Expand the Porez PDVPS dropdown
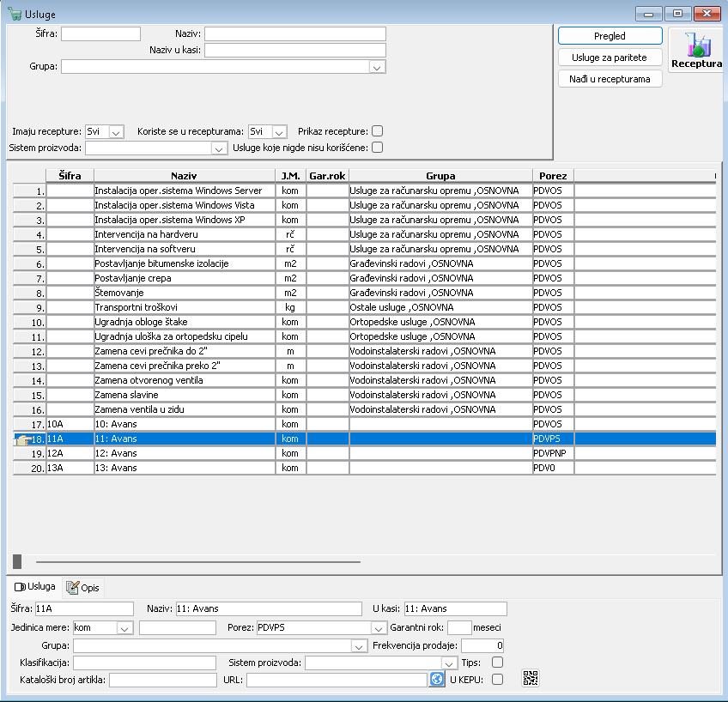The width and height of the screenshot is (728, 702). [x=379, y=629]
